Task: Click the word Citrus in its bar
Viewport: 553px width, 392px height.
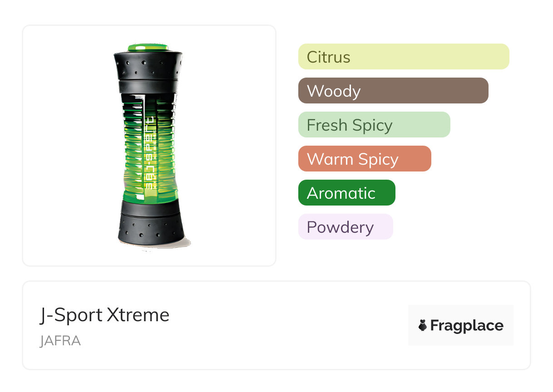Action: click(x=328, y=57)
